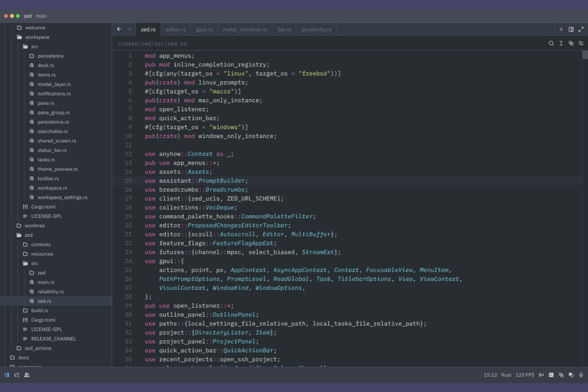Click the microphone icon in the status bar
588x392 pixels.
[x=581, y=375]
